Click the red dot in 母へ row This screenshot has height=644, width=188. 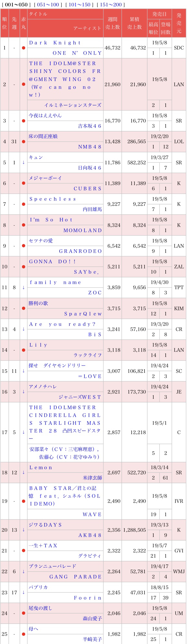click(23, 634)
